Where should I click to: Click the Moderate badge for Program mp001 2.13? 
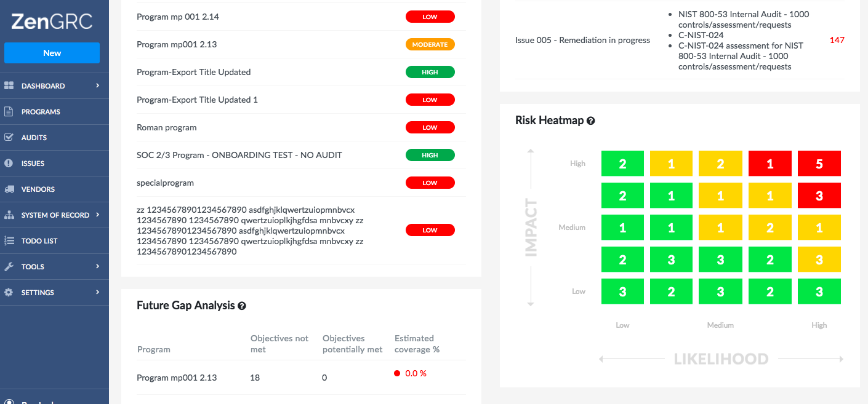click(x=430, y=45)
